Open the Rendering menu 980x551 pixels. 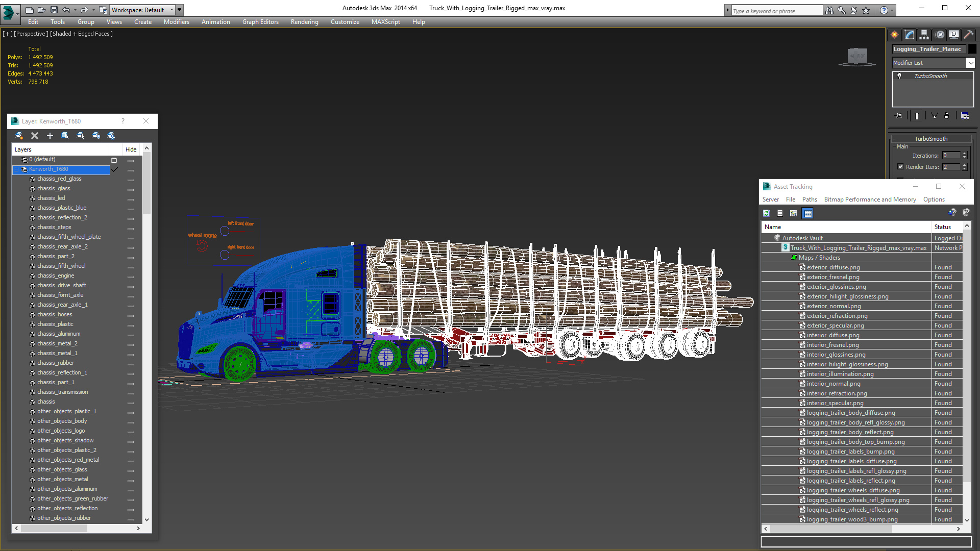304,22
